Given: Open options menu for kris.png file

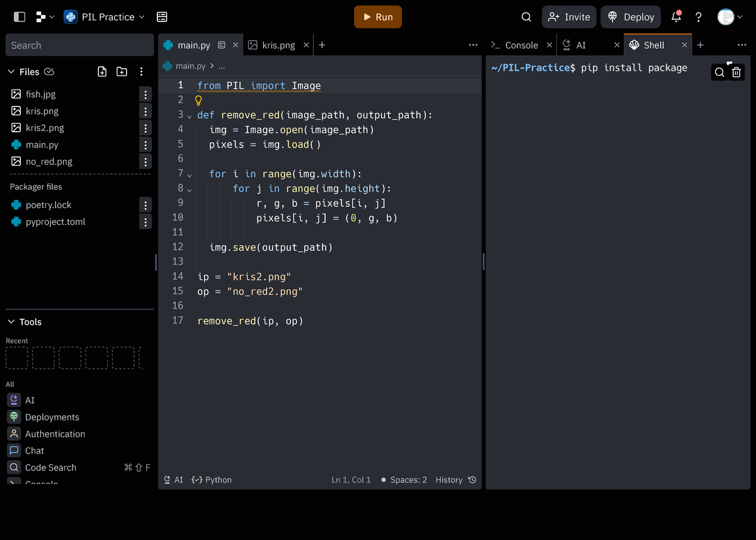Looking at the screenshot, I should click(146, 112).
